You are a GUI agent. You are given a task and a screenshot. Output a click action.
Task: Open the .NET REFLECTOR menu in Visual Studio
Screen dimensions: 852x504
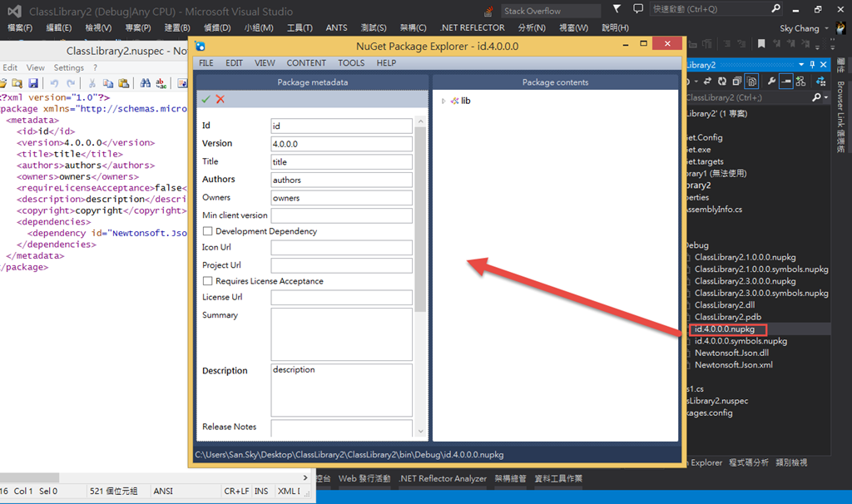pos(473,27)
